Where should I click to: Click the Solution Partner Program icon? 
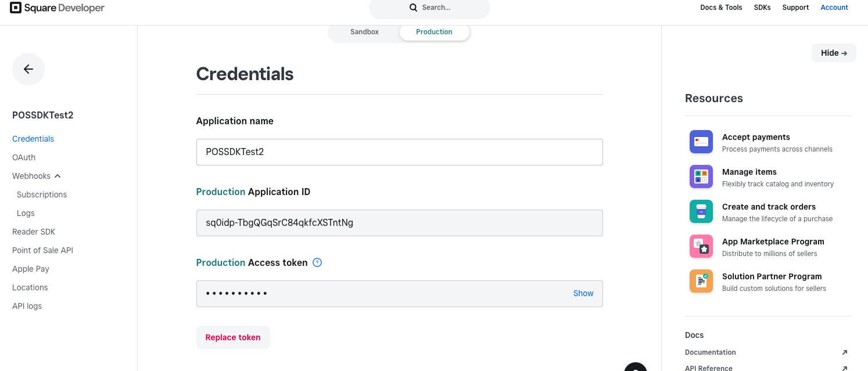click(701, 281)
